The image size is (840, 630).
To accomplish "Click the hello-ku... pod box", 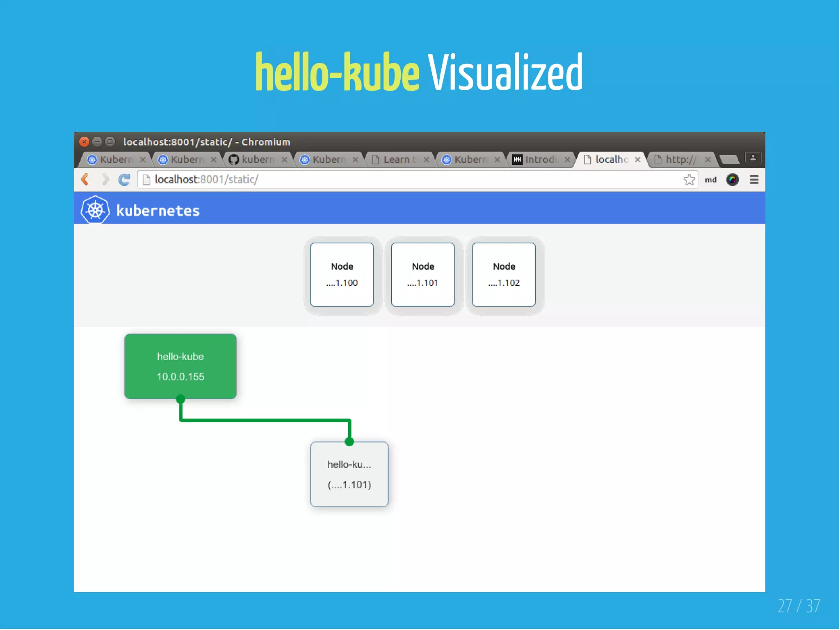I will tap(349, 474).
